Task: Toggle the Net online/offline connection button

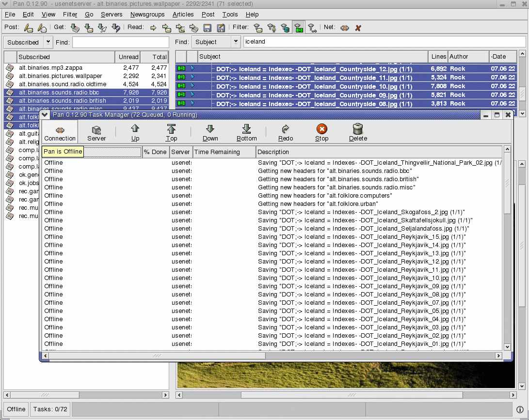Action: [344, 28]
